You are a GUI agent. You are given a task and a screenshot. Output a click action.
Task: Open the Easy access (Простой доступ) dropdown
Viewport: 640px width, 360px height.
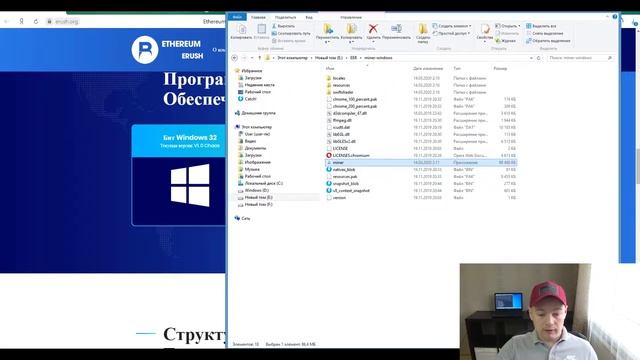tap(451, 33)
